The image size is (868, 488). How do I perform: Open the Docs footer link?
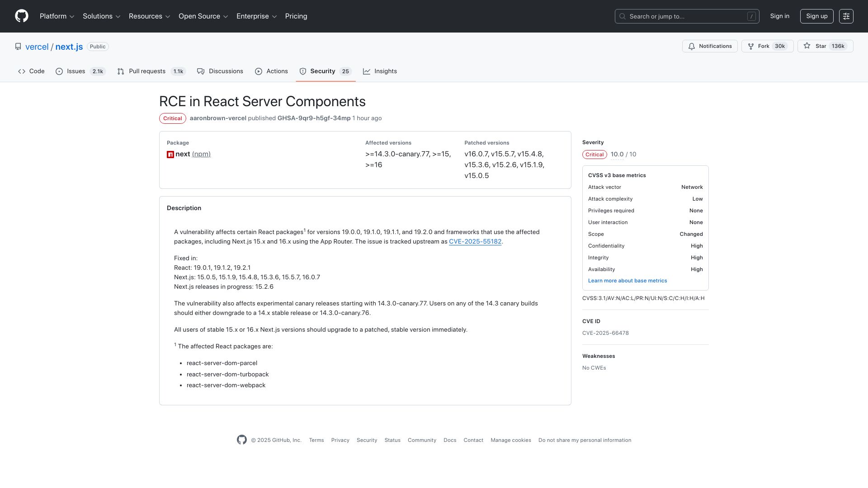click(x=450, y=440)
